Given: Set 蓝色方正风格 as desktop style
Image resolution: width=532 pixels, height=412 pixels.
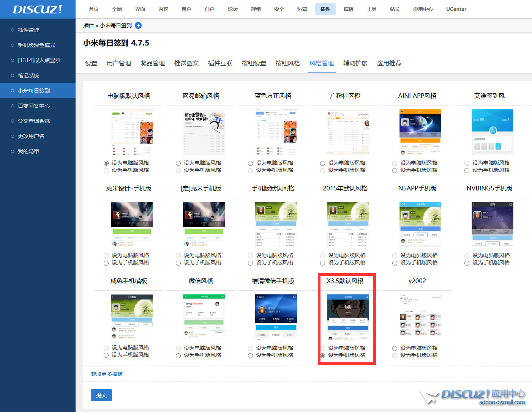Looking at the screenshot, I should click(250, 163).
